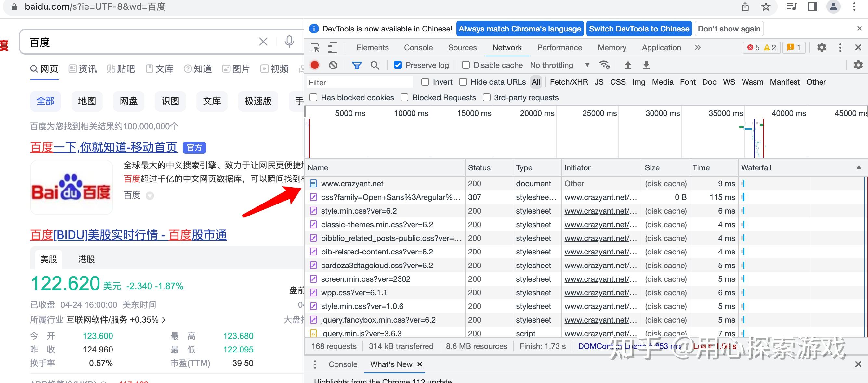Open network search magnifier icon
This screenshot has width=868, height=383.
(375, 65)
